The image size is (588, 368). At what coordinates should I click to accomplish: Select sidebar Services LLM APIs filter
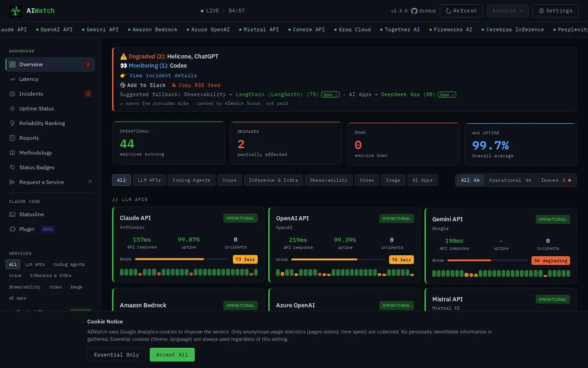point(35,264)
